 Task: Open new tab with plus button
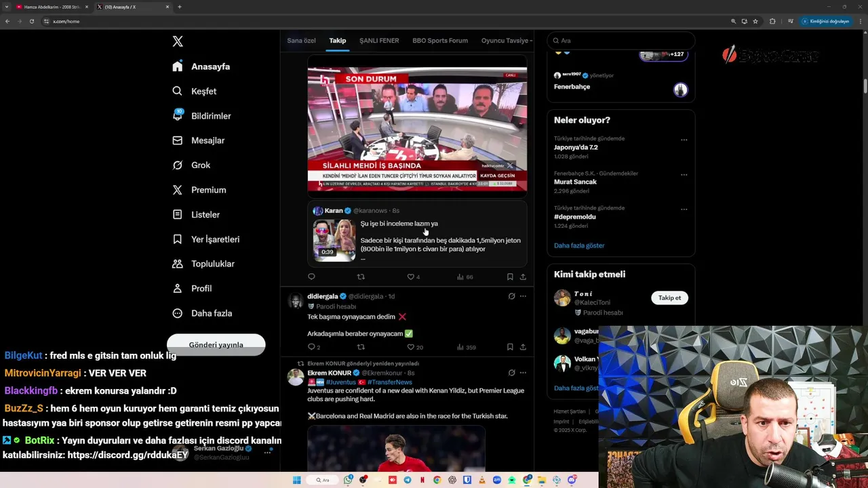180,7
